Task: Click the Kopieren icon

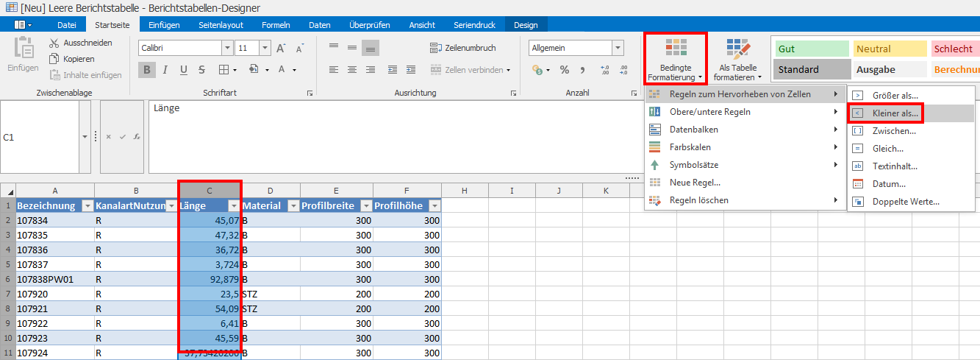Action: coord(54,59)
